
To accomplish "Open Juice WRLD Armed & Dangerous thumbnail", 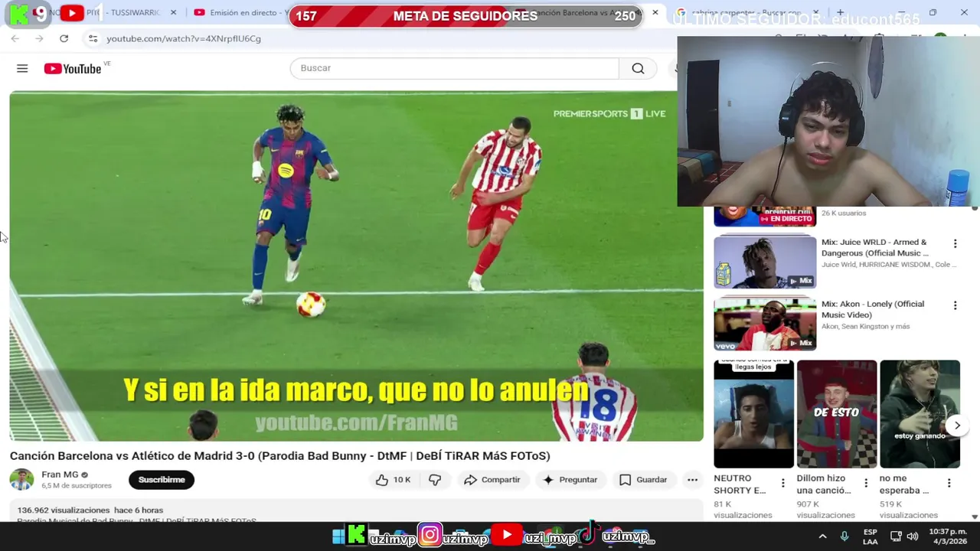I will (765, 262).
